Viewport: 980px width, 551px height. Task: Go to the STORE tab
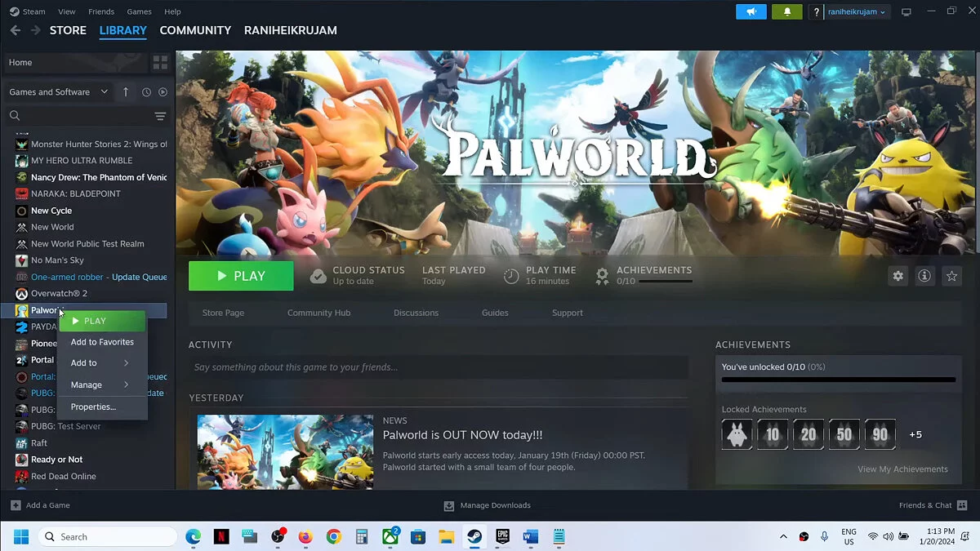point(68,30)
